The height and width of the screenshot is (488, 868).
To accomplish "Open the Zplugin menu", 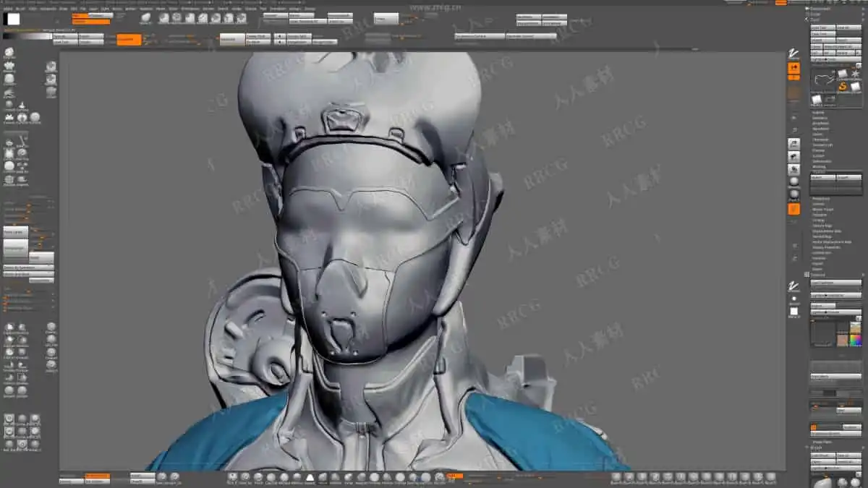I will 294,9.
